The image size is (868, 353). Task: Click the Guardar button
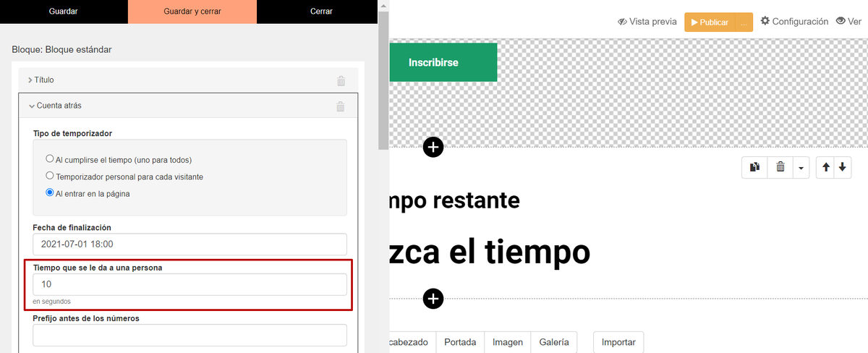coord(64,12)
